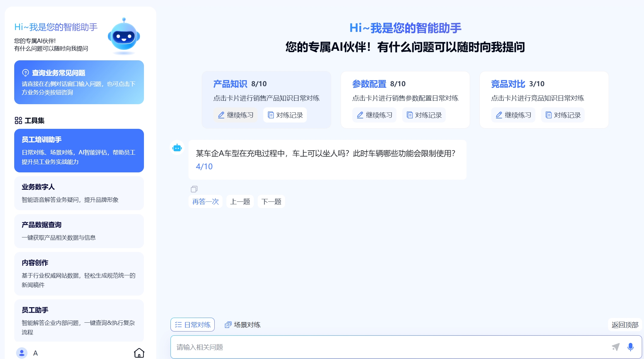Open 业务数字人 tool
Image resolution: width=644 pixels, height=359 pixels.
tap(79, 193)
